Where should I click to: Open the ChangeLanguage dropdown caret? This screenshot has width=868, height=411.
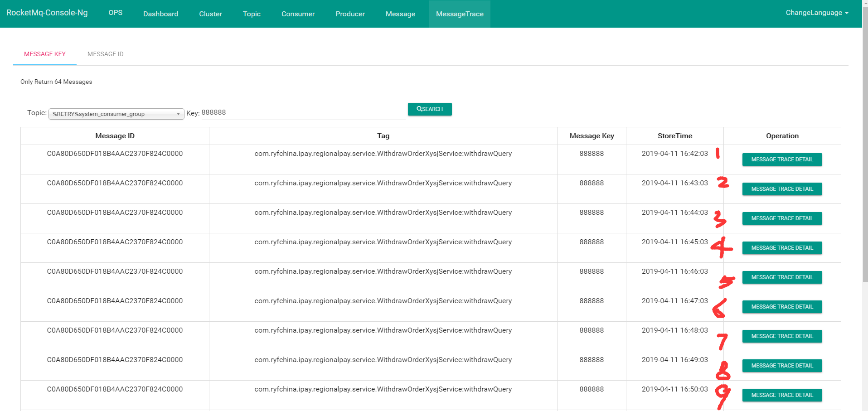tap(847, 13)
